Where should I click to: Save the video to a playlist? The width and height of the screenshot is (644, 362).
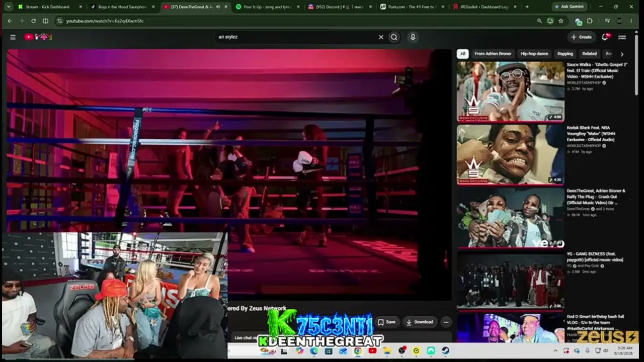(x=387, y=322)
